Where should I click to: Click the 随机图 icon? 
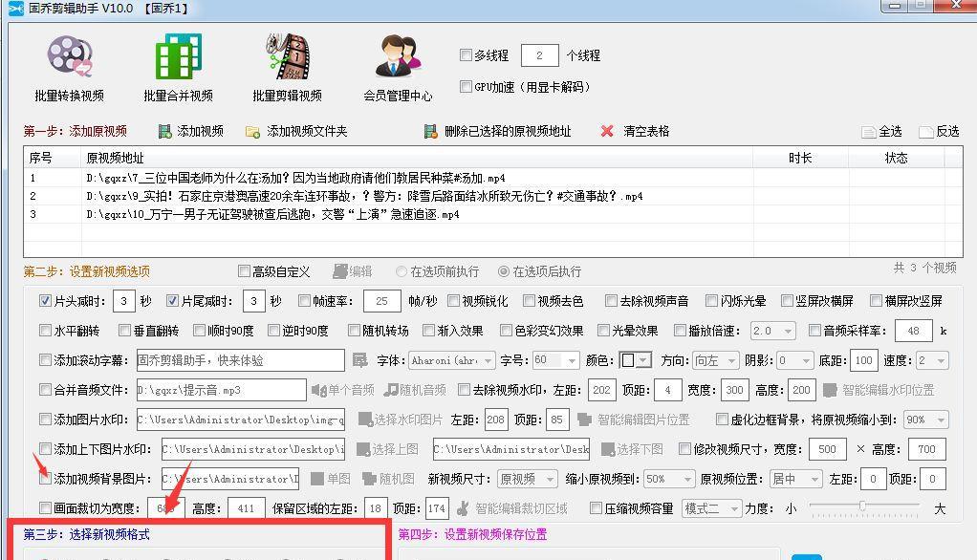coord(370,479)
